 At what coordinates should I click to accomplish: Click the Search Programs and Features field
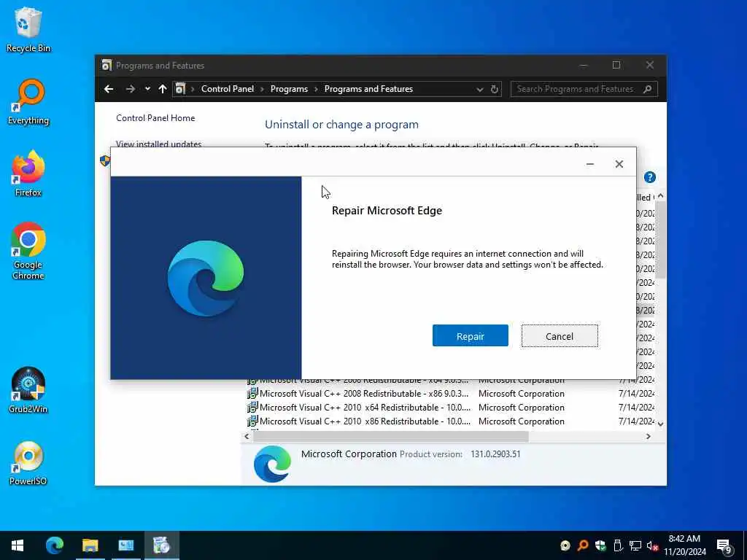pyautogui.click(x=584, y=89)
